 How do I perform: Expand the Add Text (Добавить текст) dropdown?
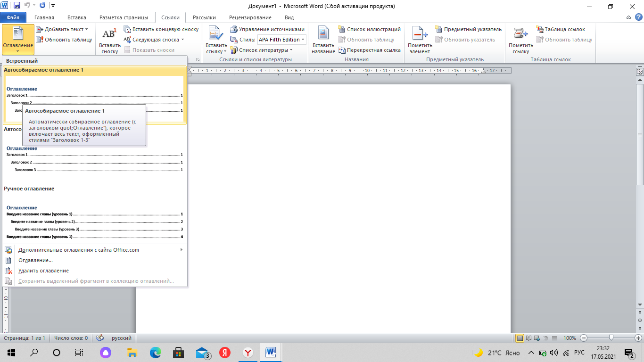click(x=62, y=29)
